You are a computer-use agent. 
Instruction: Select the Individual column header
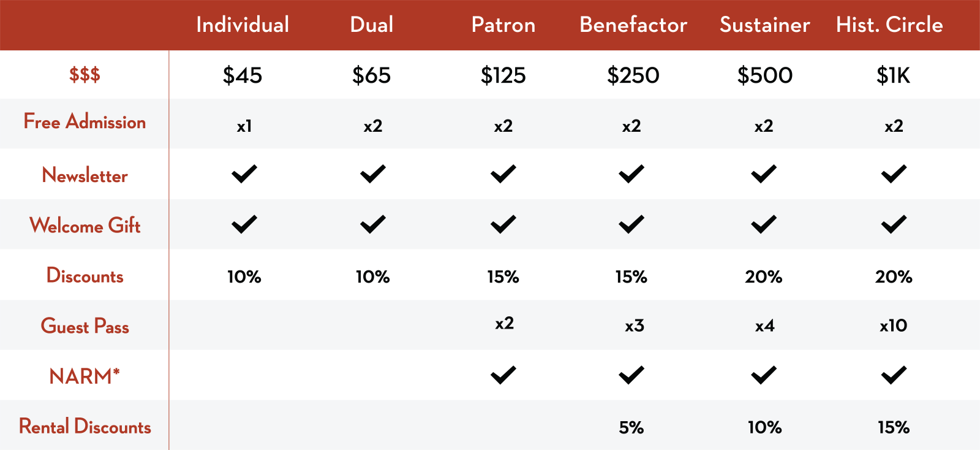pos(243,25)
